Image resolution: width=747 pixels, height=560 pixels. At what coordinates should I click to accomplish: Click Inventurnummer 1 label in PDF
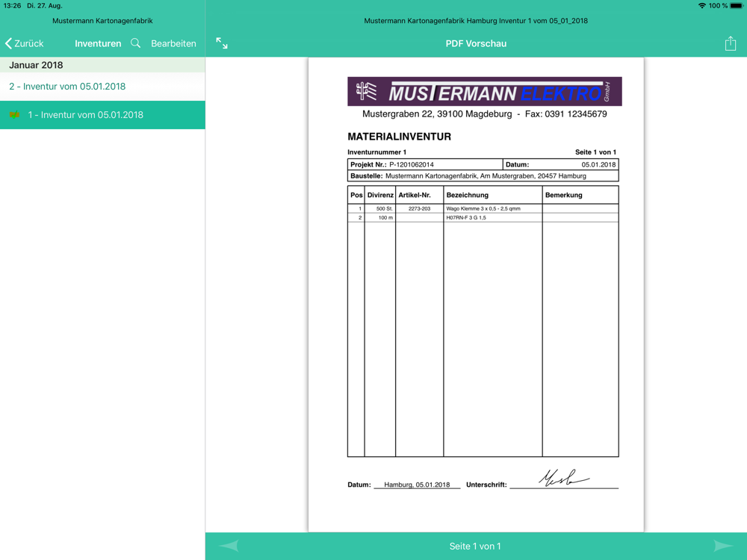(376, 152)
